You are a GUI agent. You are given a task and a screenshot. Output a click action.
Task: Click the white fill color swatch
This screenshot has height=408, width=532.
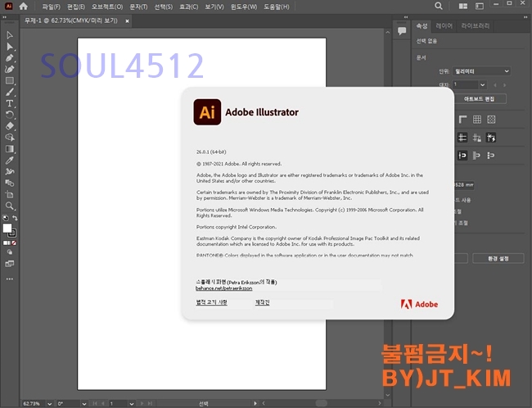[7, 228]
